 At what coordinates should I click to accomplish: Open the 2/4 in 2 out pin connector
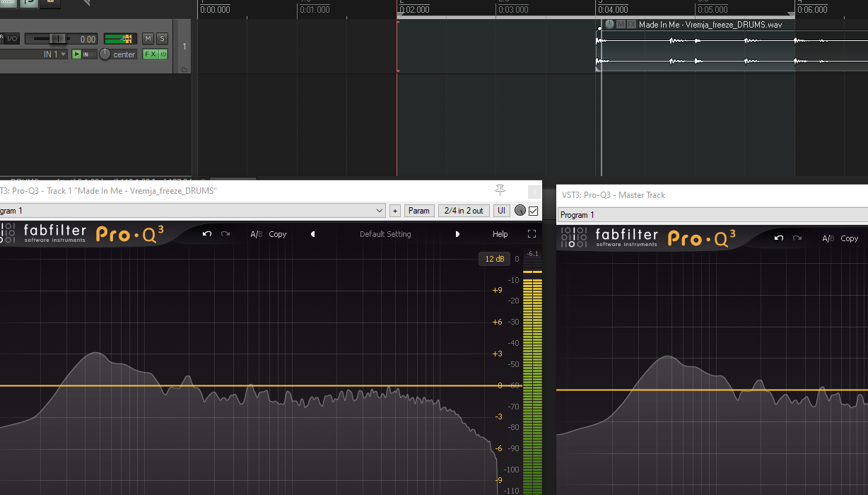464,211
